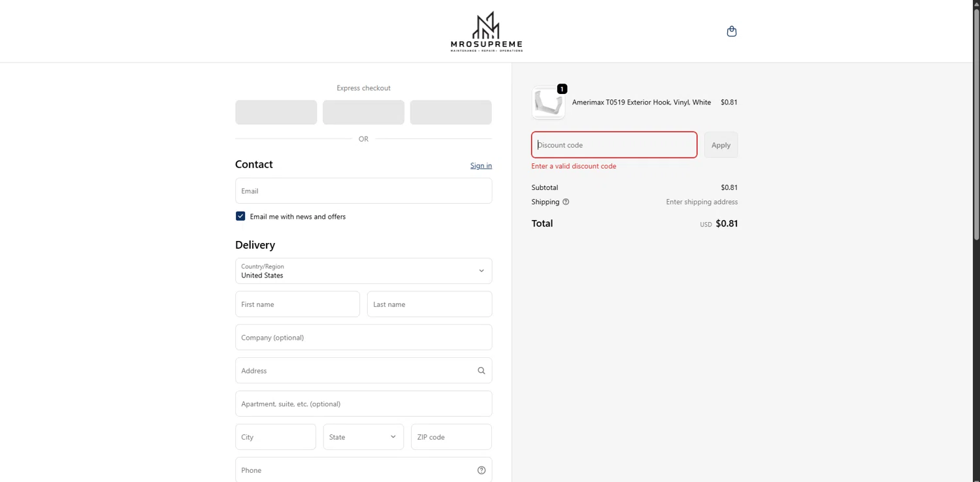Click the MROSupreme logo

tap(487, 31)
